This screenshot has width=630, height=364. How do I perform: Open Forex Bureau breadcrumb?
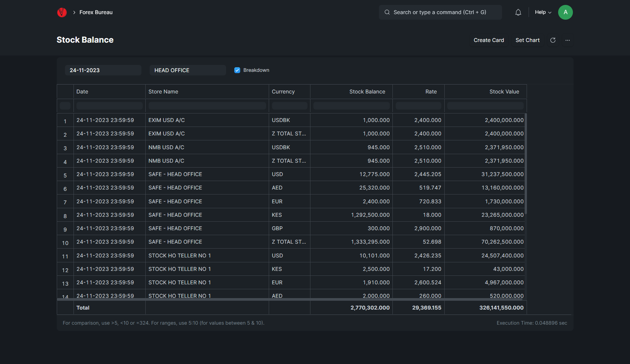point(96,12)
